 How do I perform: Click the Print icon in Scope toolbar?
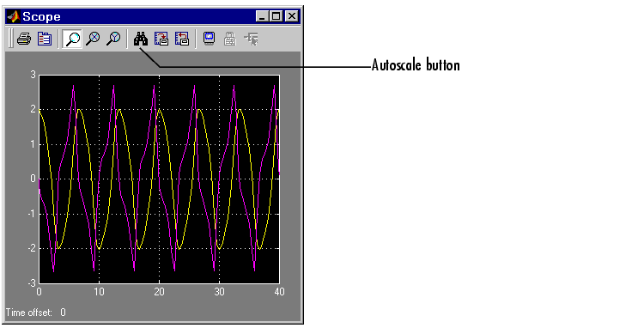coord(24,39)
